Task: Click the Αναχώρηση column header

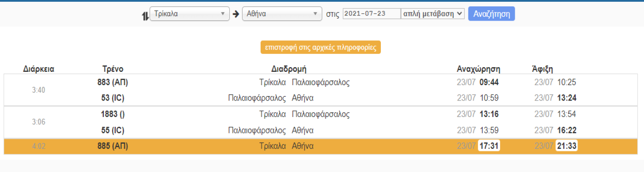Action: 479,69
